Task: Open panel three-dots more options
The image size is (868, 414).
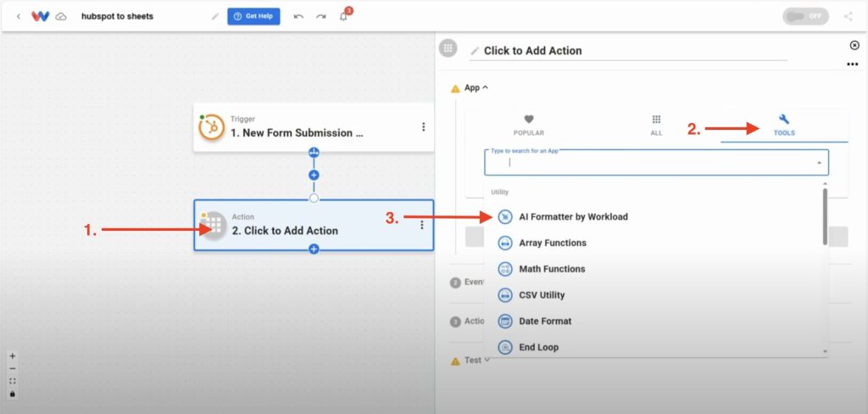Action: 853,64
